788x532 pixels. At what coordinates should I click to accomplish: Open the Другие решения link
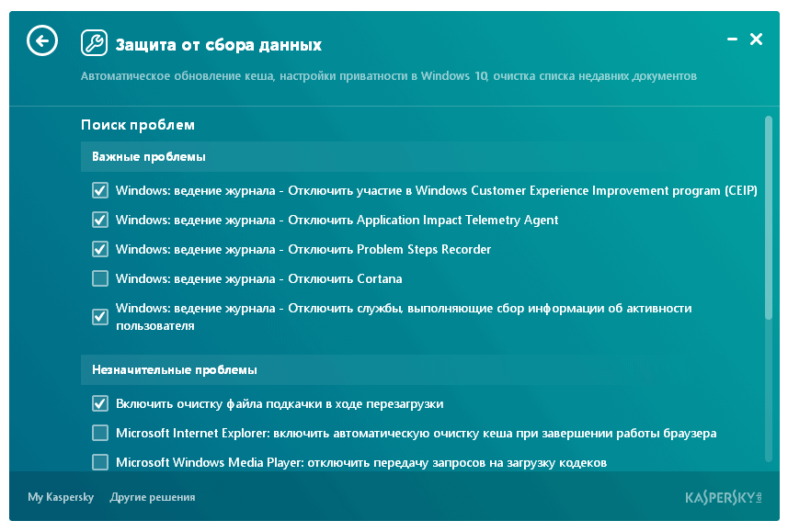[153, 497]
